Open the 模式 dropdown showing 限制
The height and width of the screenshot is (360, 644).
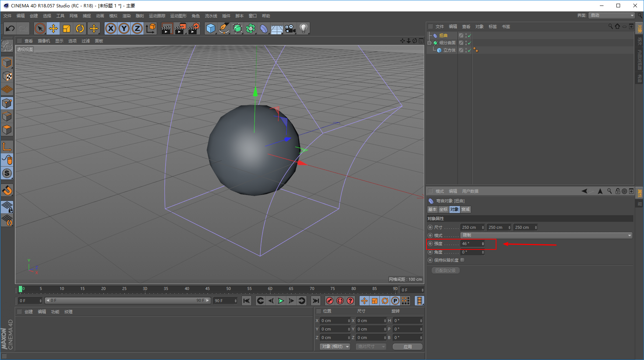(546, 235)
